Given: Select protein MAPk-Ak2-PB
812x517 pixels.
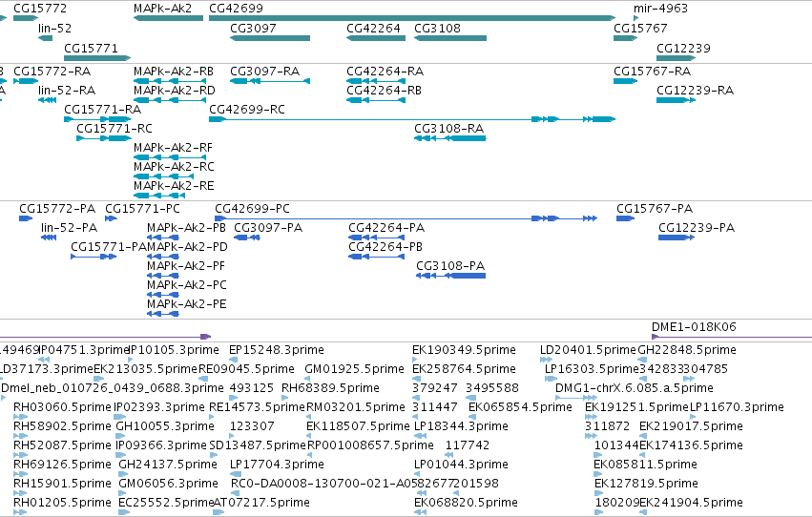Looking at the screenshot, I should (162, 238).
